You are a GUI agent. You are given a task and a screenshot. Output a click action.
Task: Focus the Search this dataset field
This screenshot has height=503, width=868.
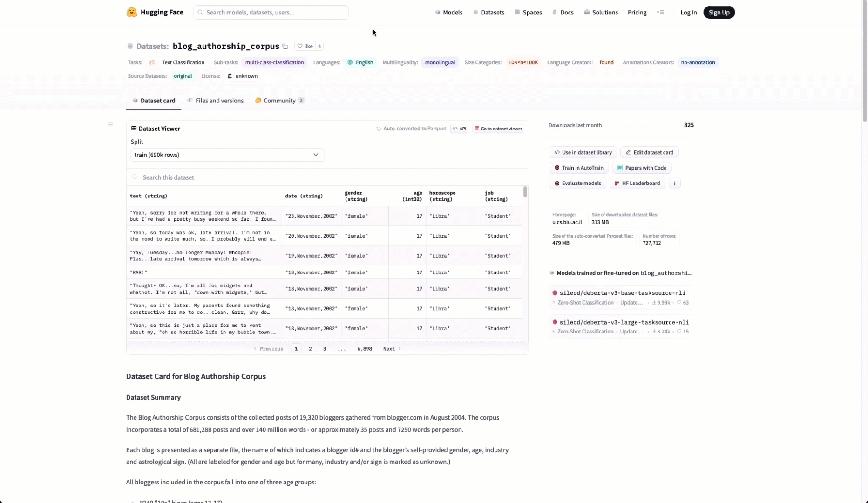coord(326,177)
